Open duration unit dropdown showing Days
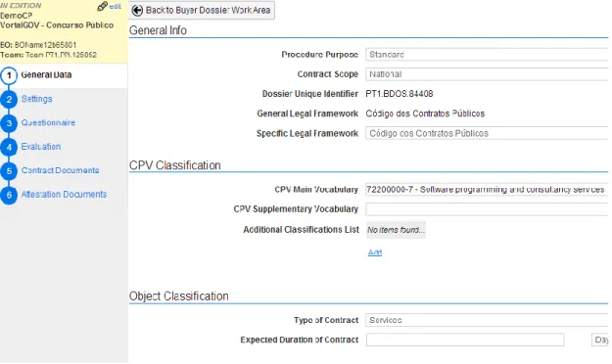Screen dimensions: 612x364 tap(600, 340)
